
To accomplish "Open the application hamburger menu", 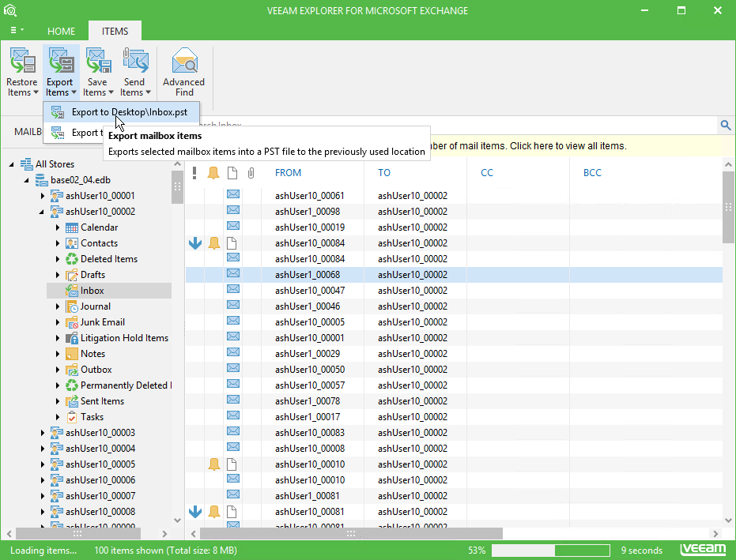I will pyautogui.click(x=17, y=31).
